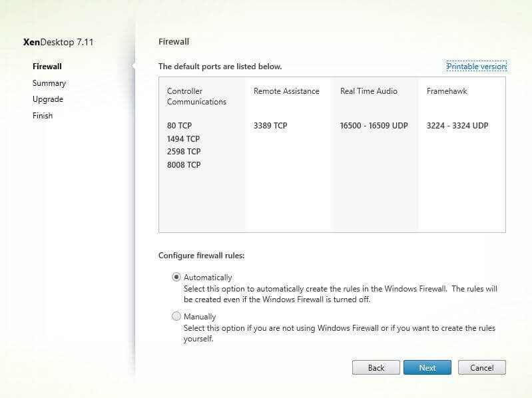Click the Next button

pyautogui.click(x=427, y=367)
